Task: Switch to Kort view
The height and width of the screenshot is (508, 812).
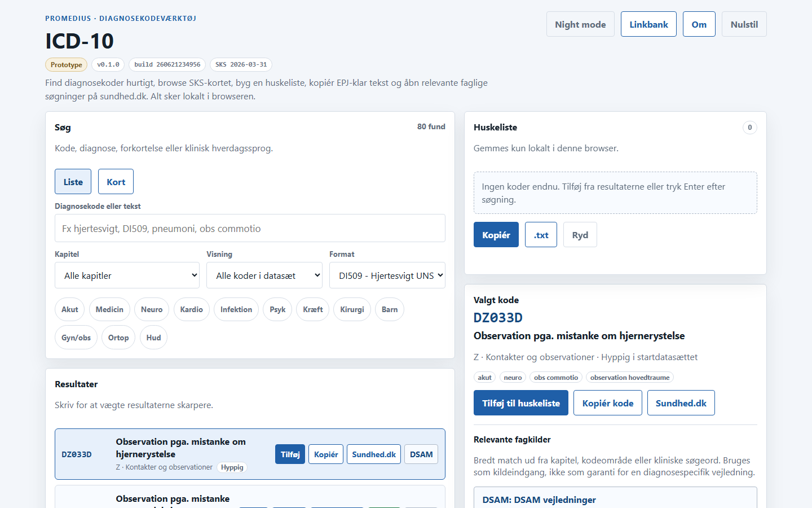Action: click(x=116, y=182)
